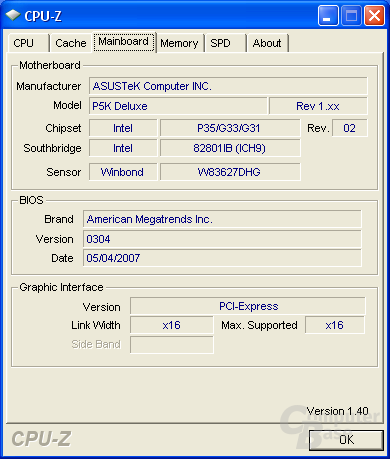Switch to the CPU tab

coord(28,43)
